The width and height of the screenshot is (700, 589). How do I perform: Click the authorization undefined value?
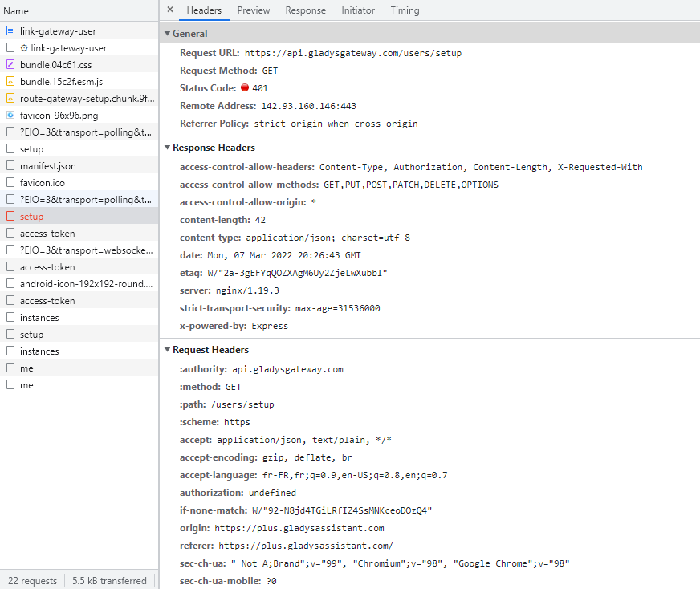[x=272, y=493]
